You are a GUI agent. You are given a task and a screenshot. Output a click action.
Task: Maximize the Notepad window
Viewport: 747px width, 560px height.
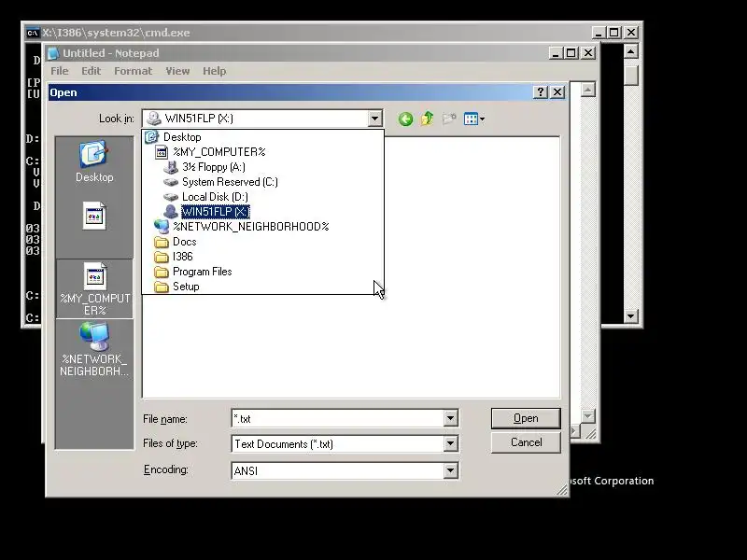click(x=571, y=53)
